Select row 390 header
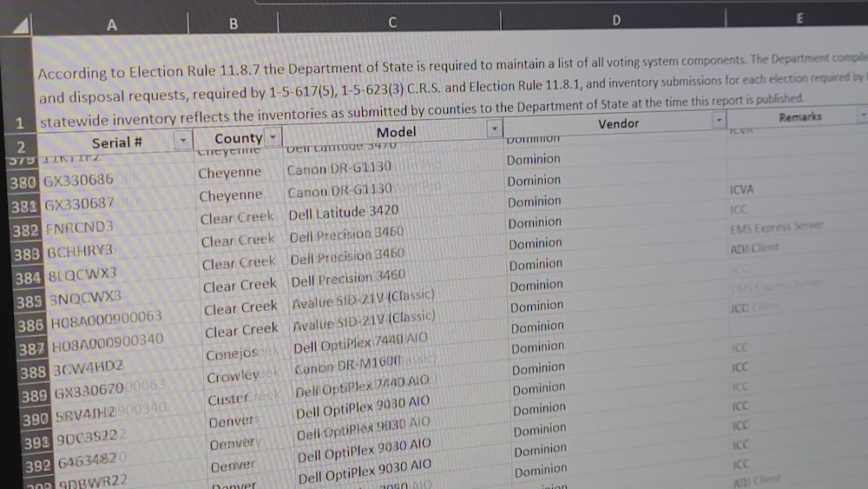868x489 pixels. point(36,420)
